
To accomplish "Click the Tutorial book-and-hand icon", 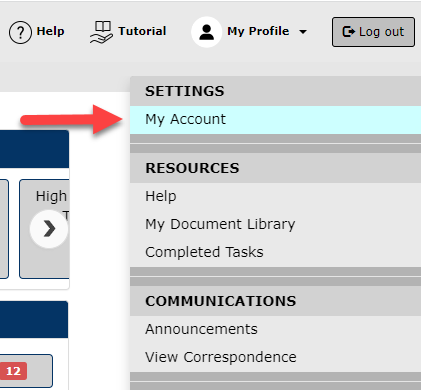I will pyautogui.click(x=102, y=32).
